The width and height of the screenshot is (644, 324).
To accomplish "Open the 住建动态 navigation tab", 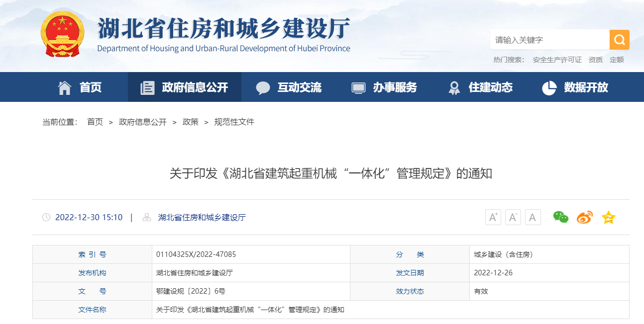I will (x=480, y=87).
